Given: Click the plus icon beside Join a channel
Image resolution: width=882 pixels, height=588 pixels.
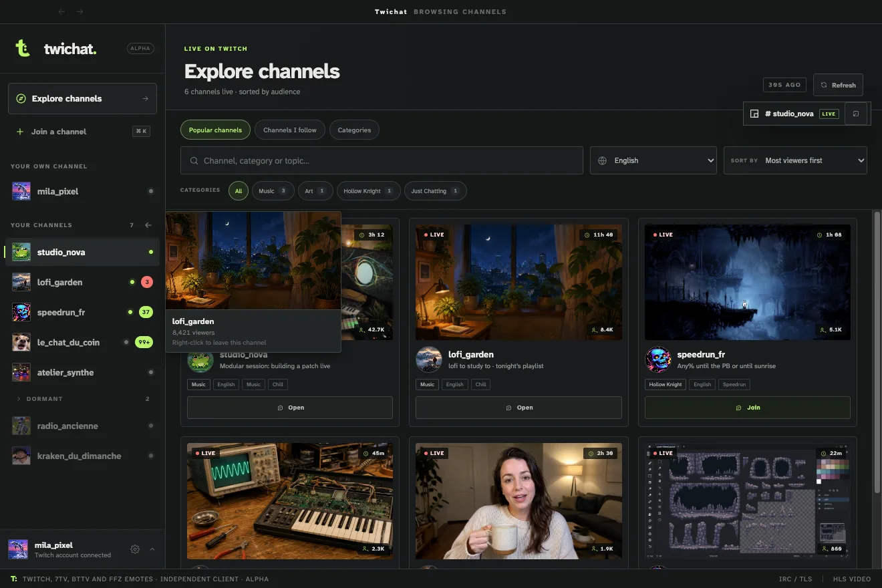Looking at the screenshot, I should (x=20, y=132).
